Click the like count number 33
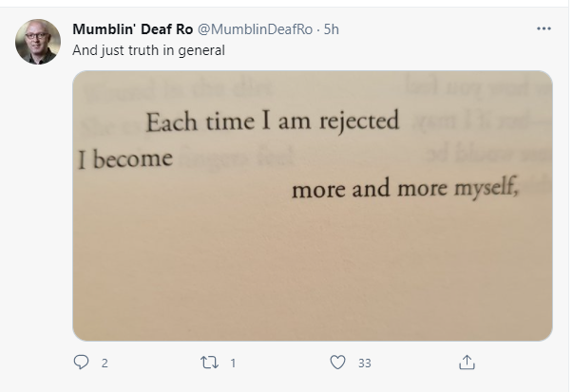The width and height of the screenshot is (573, 392). coord(364,363)
